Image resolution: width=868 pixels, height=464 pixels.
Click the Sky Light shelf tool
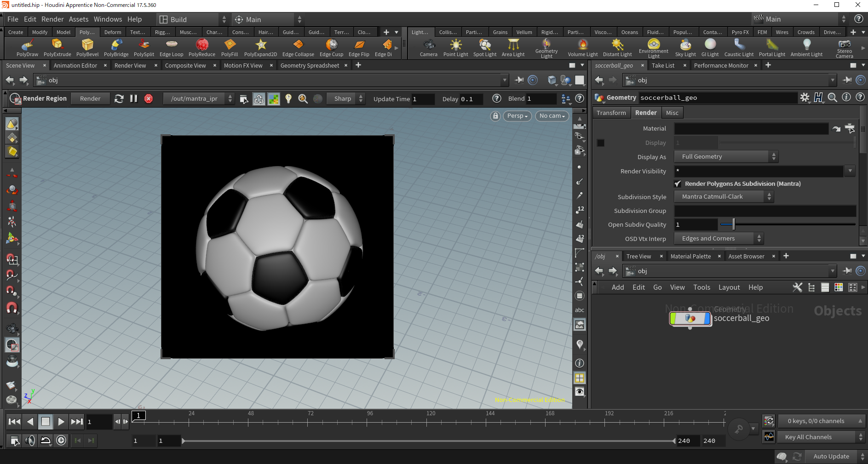pyautogui.click(x=685, y=47)
